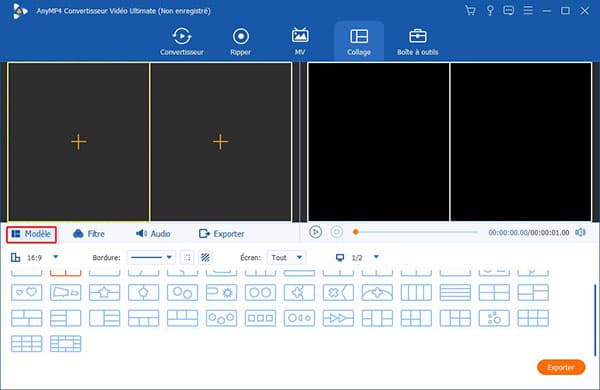
Task: Open the Boîte à outils tab
Action: 417,42
